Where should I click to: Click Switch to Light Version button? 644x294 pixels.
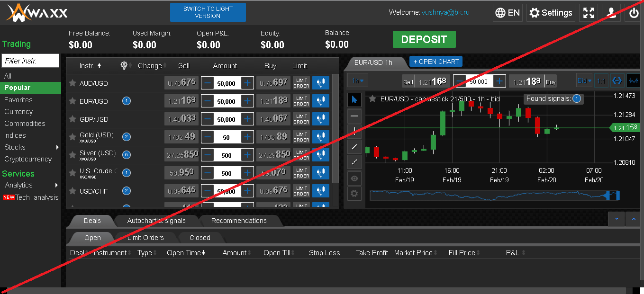point(208,12)
